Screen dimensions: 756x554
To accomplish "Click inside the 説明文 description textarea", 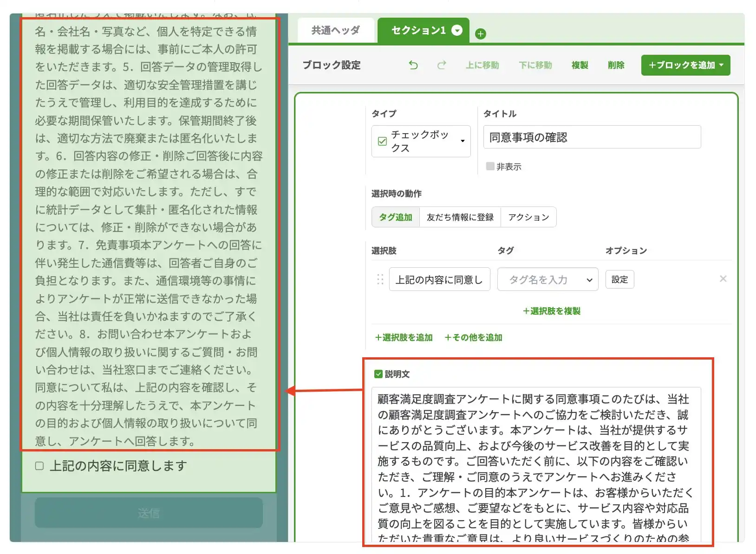I will [536, 464].
